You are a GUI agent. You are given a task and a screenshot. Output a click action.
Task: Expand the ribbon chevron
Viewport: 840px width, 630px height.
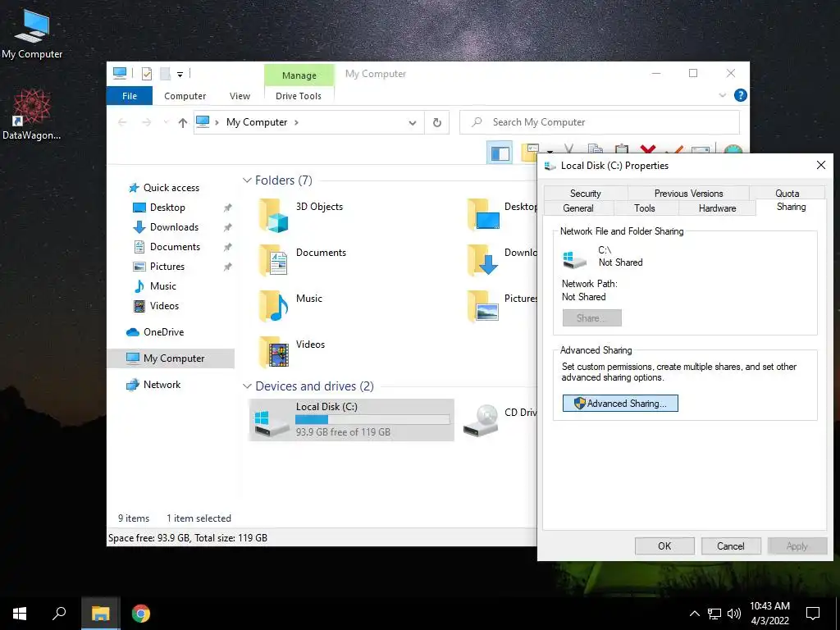[722, 95]
